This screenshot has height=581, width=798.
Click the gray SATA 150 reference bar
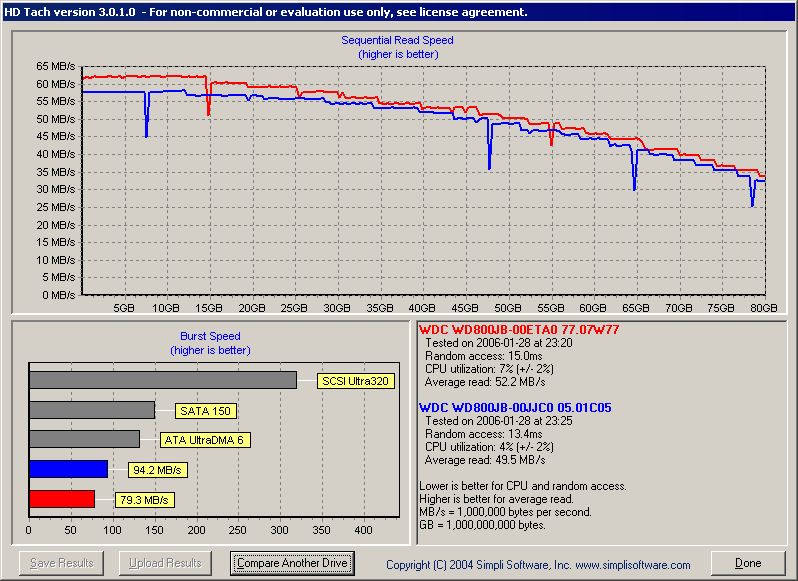[x=92, y=410]
